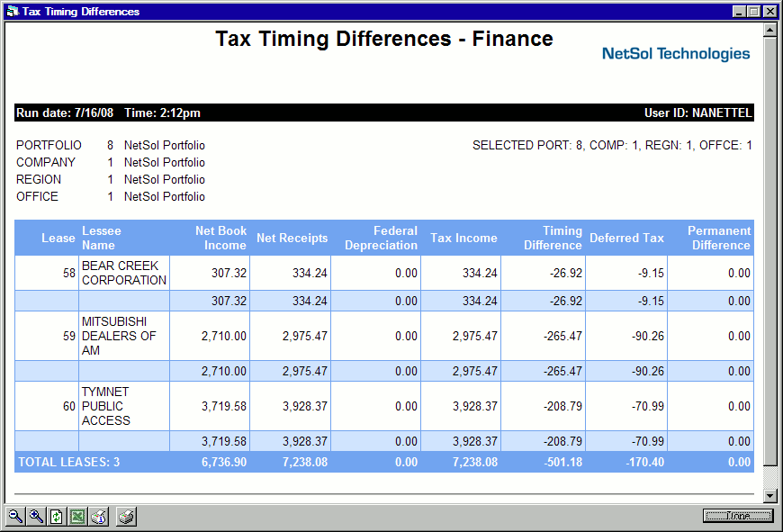Click the Done button
Screen dimensions: 783x532
coord(738,516)
